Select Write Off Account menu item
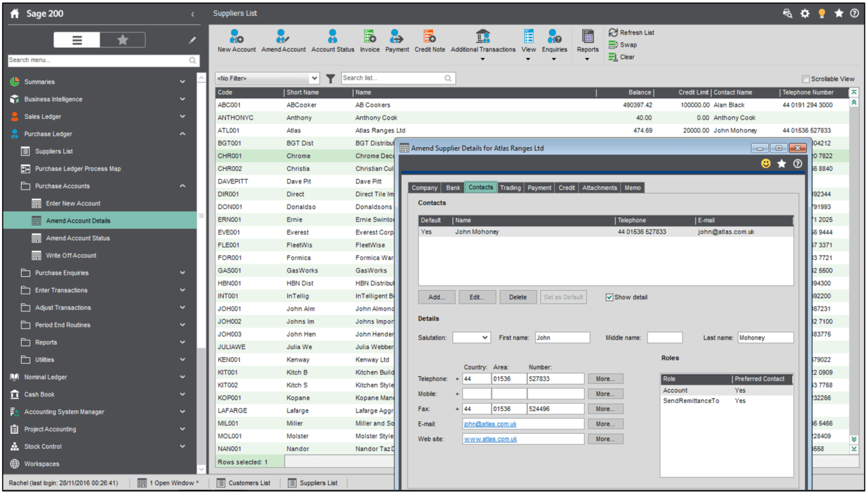Screen dimensions: 868x494 [x=71, y=256]
